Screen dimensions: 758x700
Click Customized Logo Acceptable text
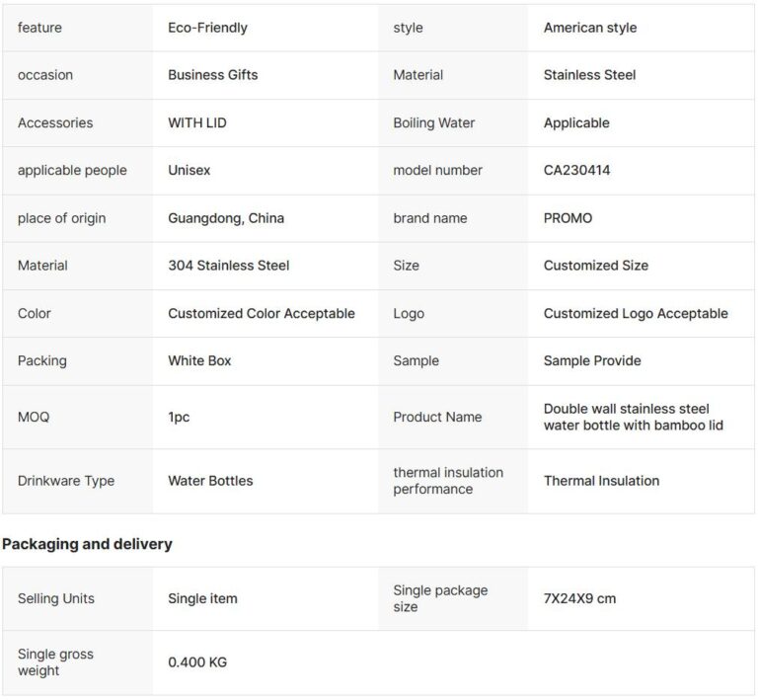coord(636,313)
